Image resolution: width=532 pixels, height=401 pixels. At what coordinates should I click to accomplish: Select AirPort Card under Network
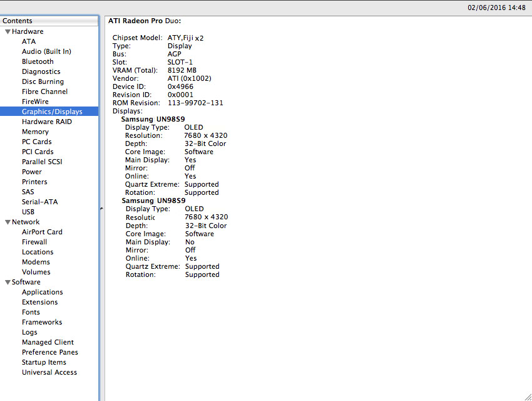coord(42,232)
